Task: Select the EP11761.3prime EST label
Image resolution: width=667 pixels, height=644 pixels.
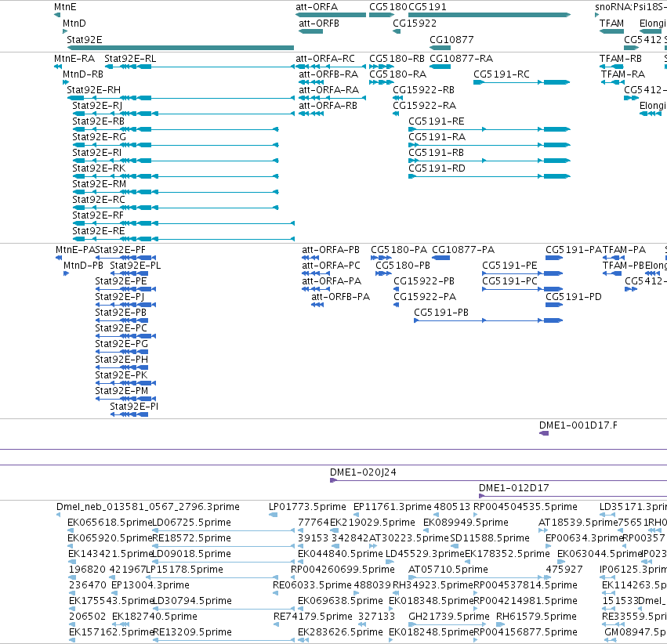Action: pyautogui.click(x=392, y=507)
